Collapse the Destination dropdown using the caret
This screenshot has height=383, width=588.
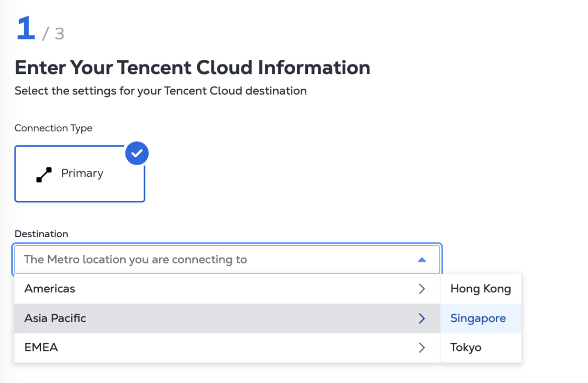pyautogui.click(x=422, y=260)
